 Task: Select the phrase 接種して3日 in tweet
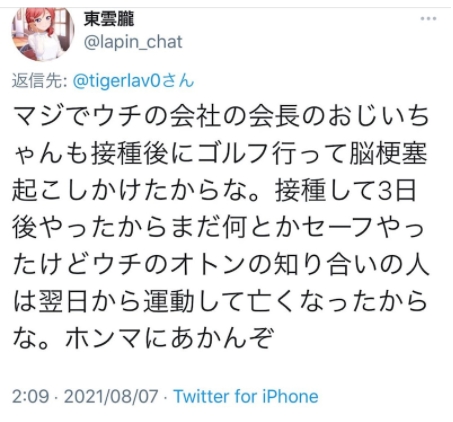(345, 191)
